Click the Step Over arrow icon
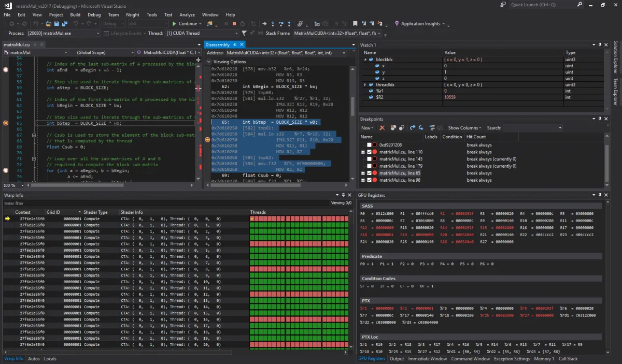Image resolution: width=622 pixels, height=364 pixels. pos(281,24)
